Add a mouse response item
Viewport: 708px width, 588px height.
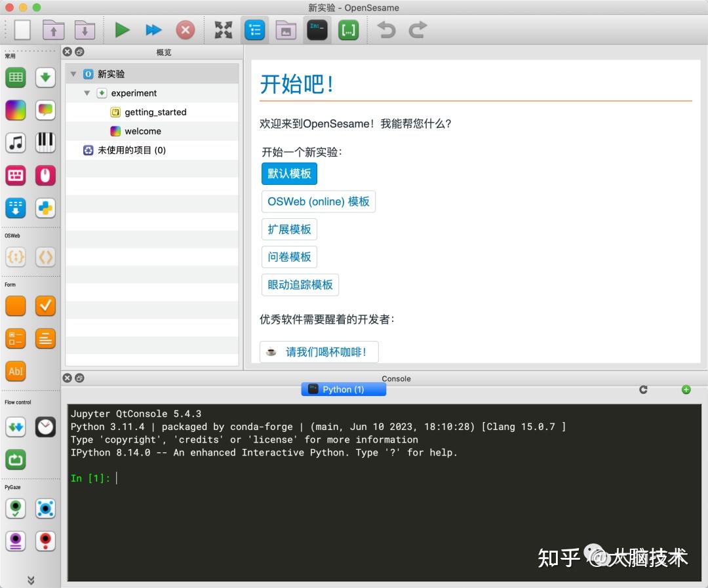pos(45,176)
